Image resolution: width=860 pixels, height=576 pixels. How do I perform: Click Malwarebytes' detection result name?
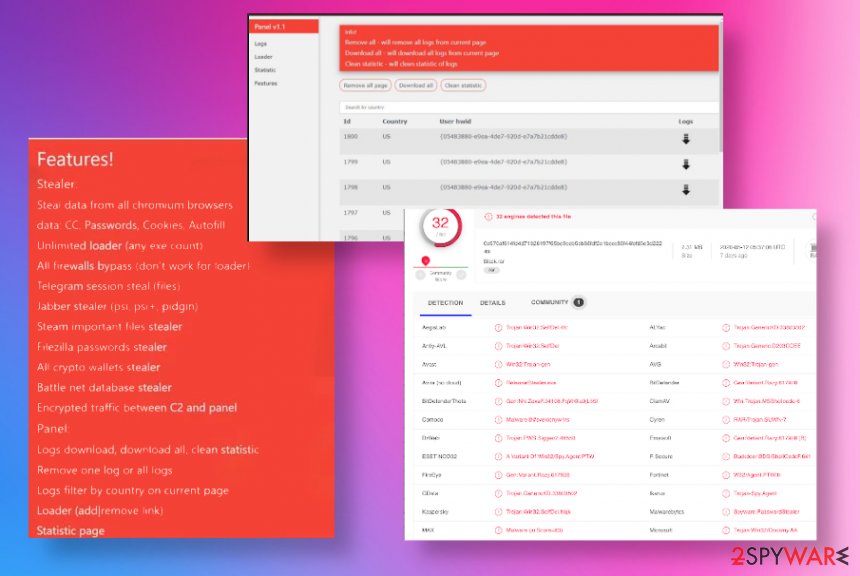767,512
